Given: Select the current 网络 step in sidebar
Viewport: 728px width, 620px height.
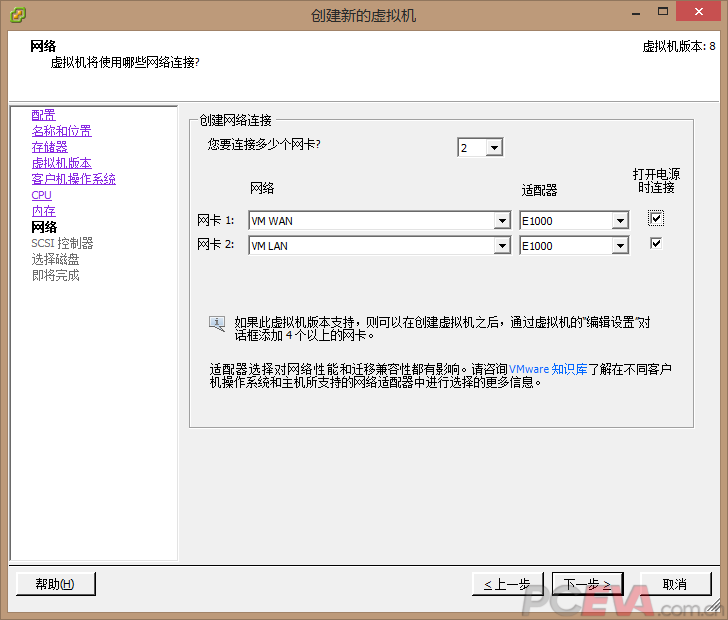Looking at the screenshot, I should (x=44, y=227).
